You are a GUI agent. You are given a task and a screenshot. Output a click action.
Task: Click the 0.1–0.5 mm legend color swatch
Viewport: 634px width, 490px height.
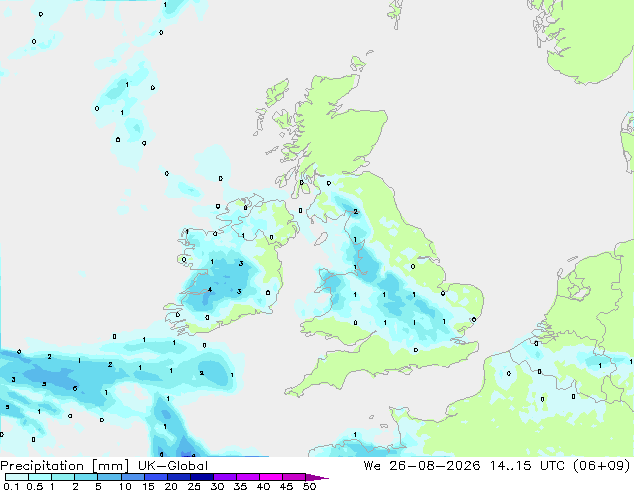[17, 477]
